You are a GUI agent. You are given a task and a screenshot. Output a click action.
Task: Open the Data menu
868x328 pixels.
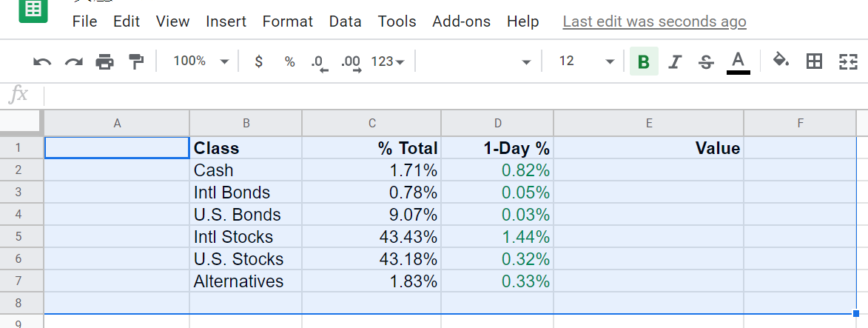click(346, 21)
